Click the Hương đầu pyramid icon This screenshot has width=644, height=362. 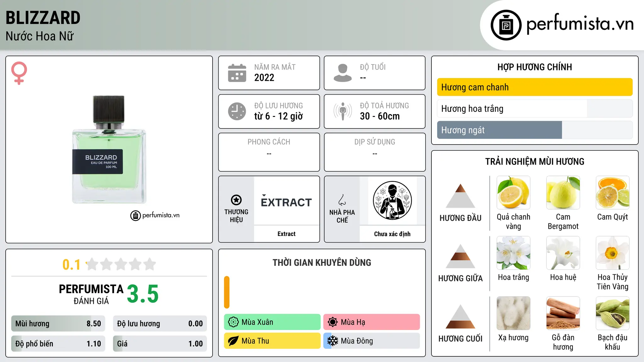[460, 196]
